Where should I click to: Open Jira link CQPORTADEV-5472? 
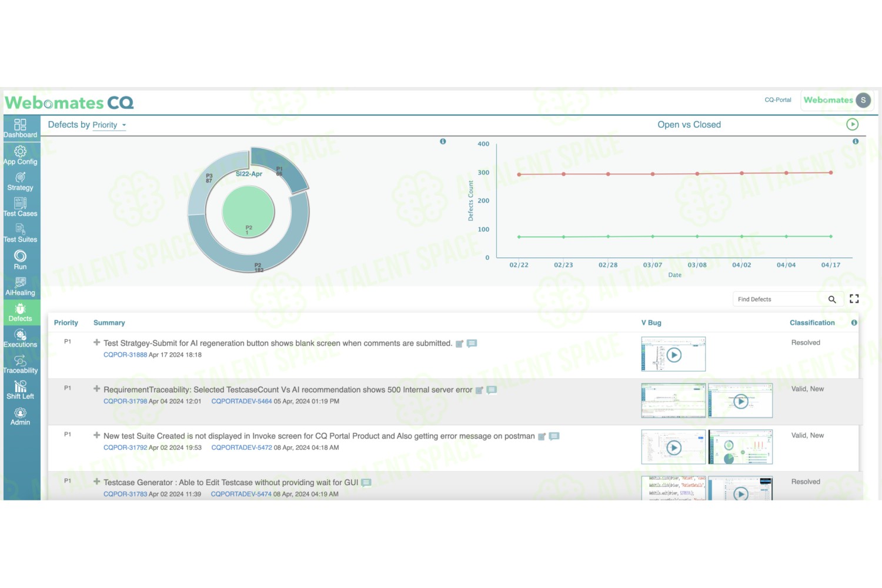242,448
